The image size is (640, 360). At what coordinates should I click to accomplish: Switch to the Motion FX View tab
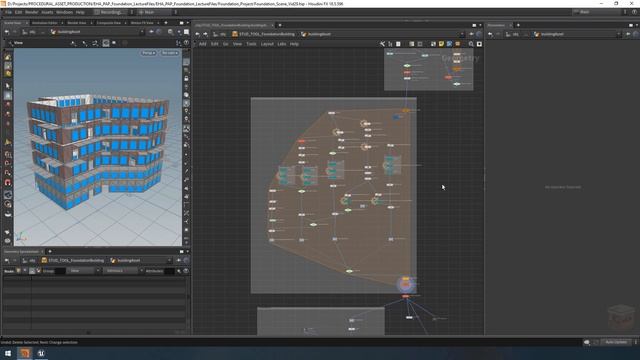tap(142, 23)
